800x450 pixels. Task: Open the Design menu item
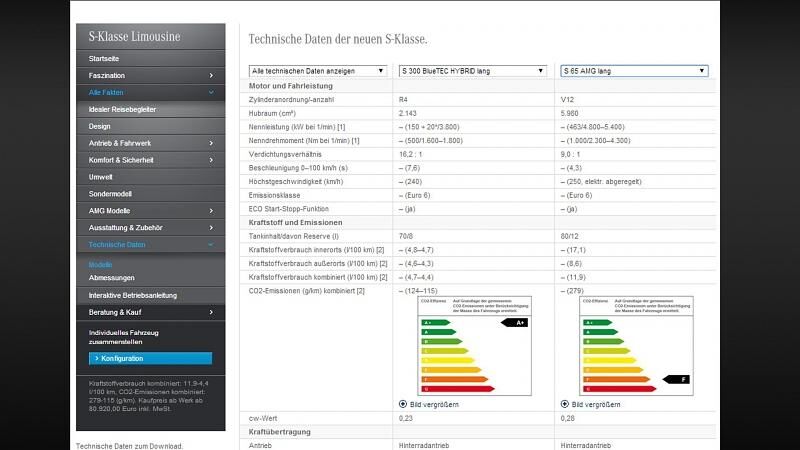[99, 126]
